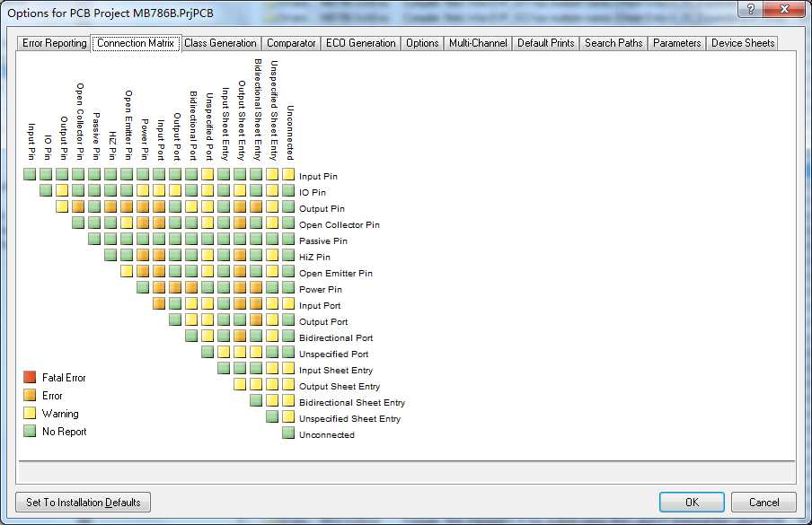Screen dimensions: 812x525
Task: Click Set To Installation Defaults button
Action: (83, 503)
